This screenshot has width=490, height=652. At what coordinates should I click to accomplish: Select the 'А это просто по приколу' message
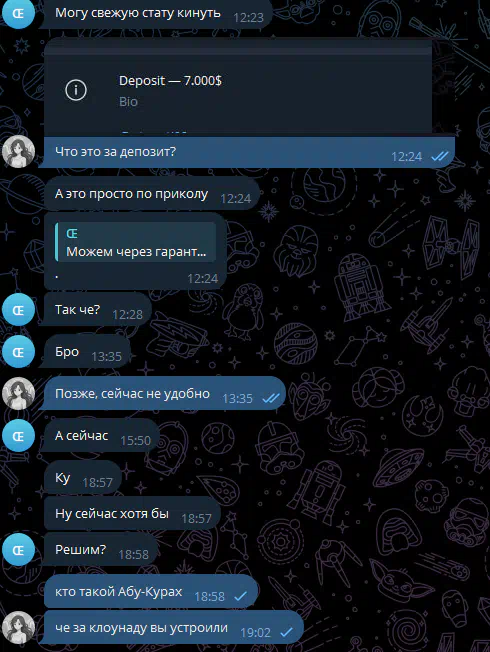click(152, 194)
